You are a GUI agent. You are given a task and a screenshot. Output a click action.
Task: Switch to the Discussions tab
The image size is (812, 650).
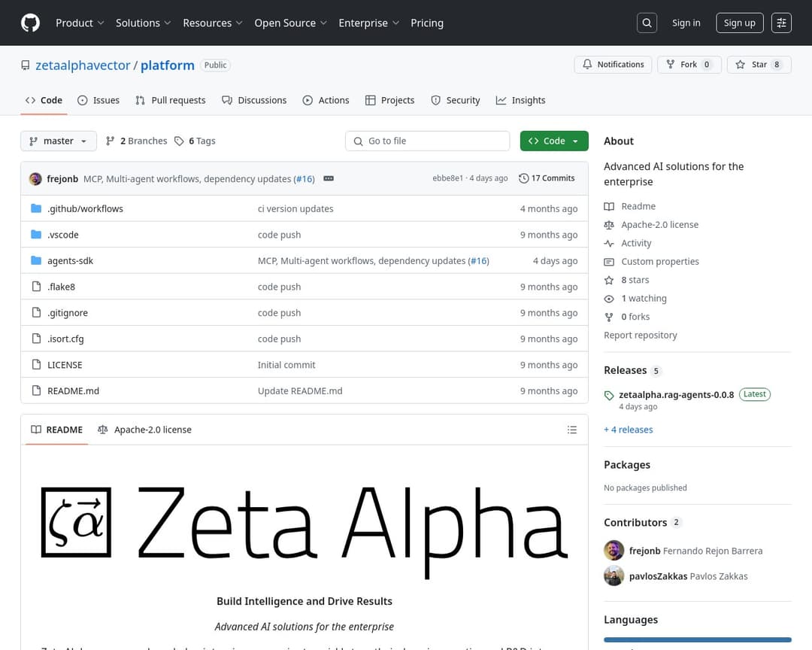254,101
